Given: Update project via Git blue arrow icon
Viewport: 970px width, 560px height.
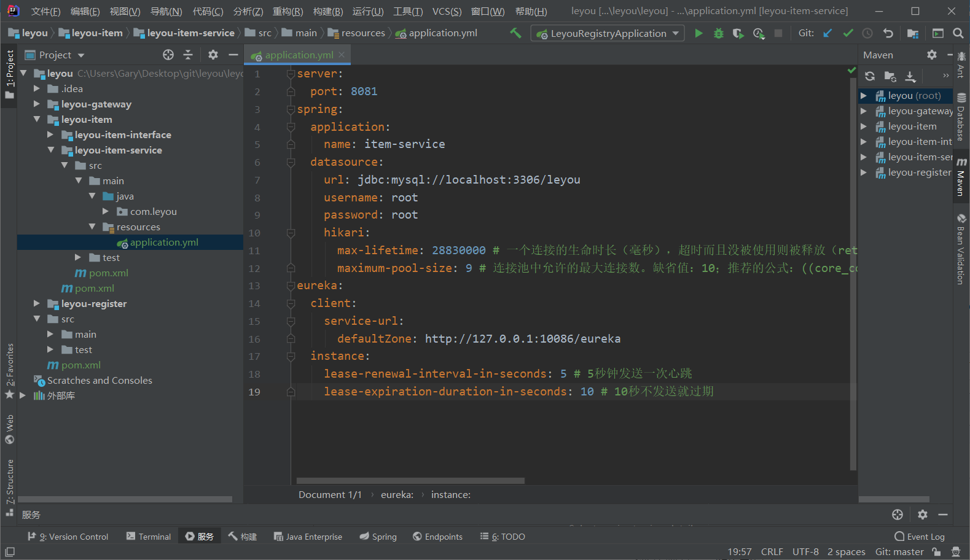Looking at the screenshot, I should point(827,33).
